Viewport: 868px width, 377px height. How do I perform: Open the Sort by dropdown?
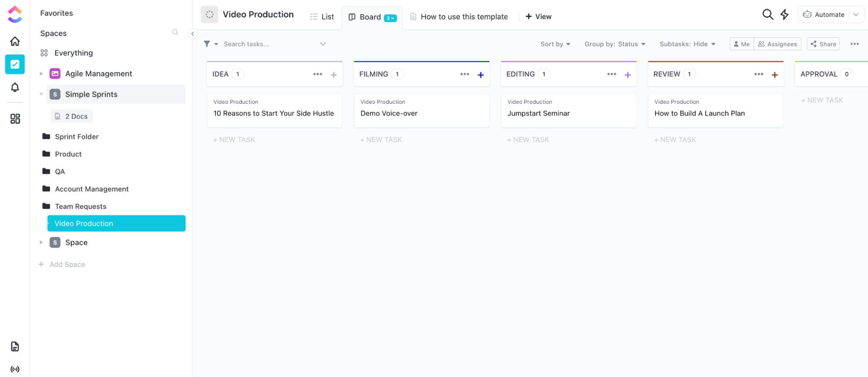[555, 44]
